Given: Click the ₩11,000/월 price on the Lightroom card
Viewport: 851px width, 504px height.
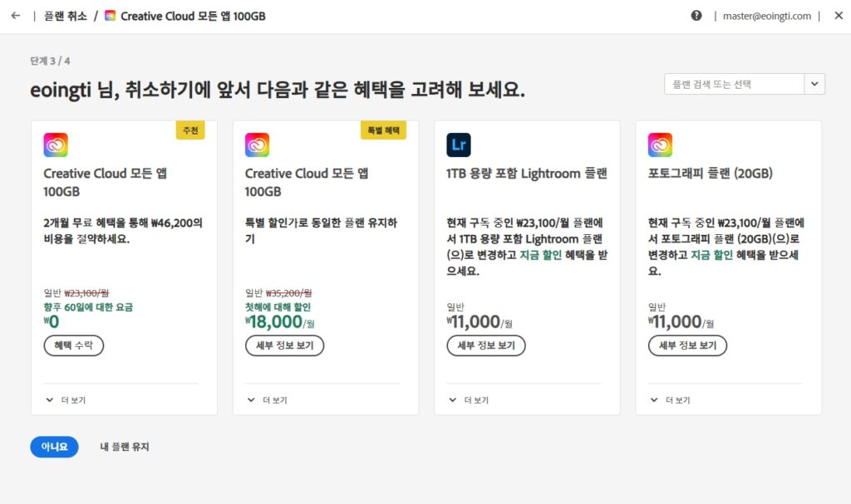Looking at the screenshot, I should point(480,321).
